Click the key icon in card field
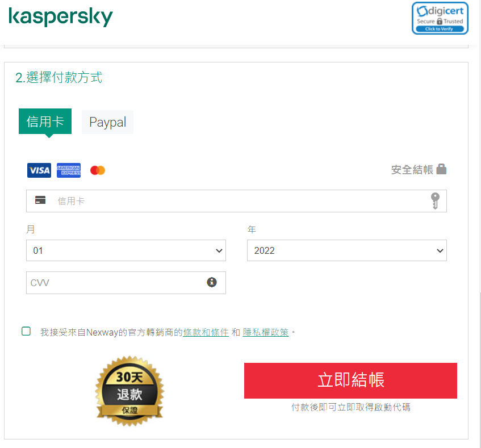481x448 pixels. point(435,201)
